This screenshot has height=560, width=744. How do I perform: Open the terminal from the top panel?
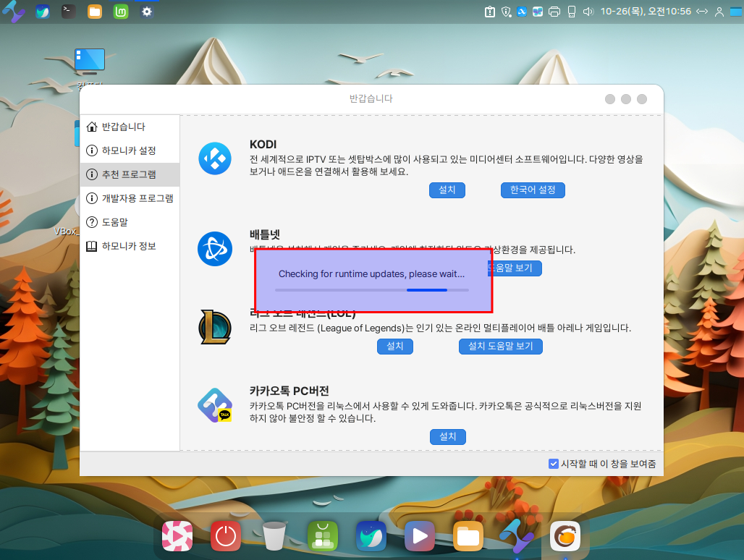pos(68,11)
